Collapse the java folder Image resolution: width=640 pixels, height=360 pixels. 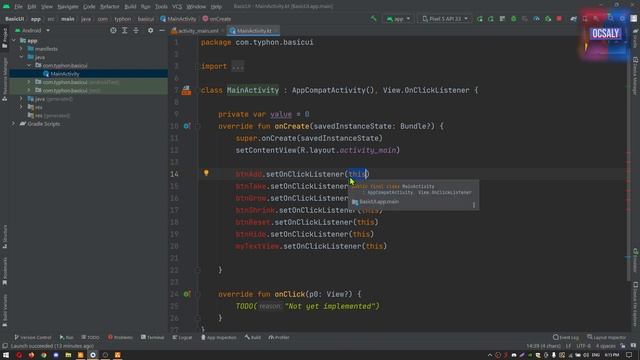(21, 57)
